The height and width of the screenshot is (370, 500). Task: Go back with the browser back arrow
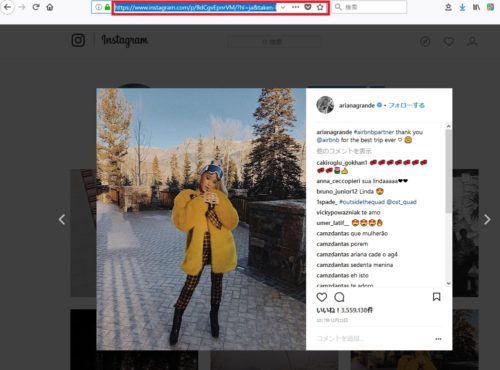[x=7, y=7]
